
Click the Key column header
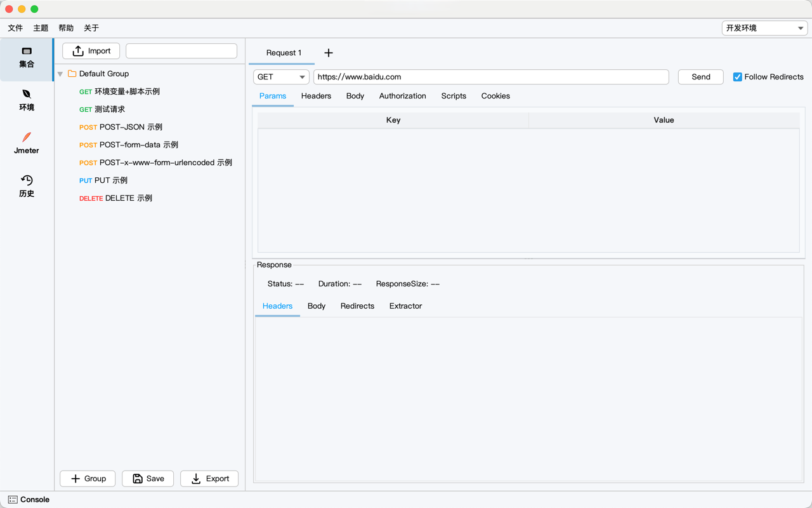point(393,120)
